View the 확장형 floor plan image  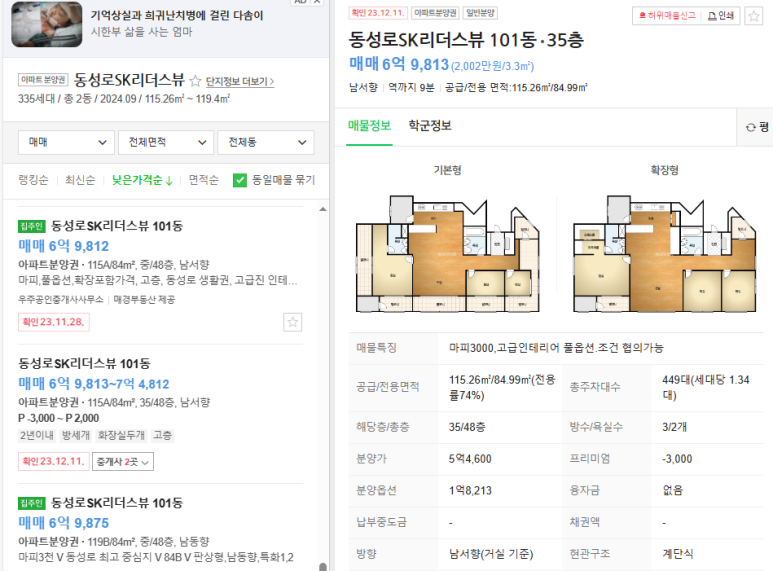pos(664,253)
